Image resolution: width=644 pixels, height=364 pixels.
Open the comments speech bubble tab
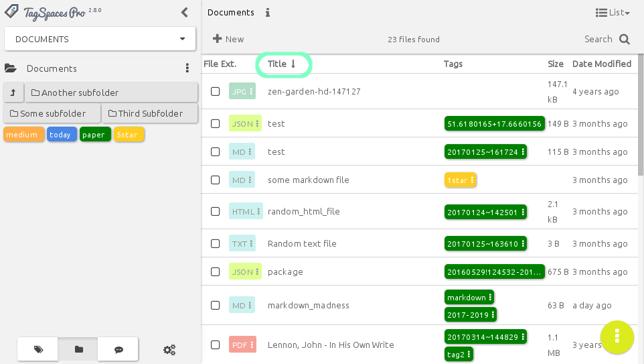[118, 350]
